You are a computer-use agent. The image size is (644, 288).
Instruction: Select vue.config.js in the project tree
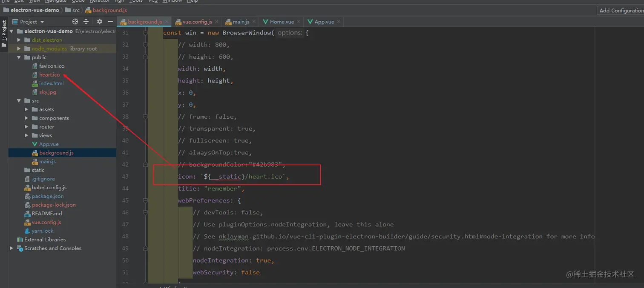pos(46,222)
